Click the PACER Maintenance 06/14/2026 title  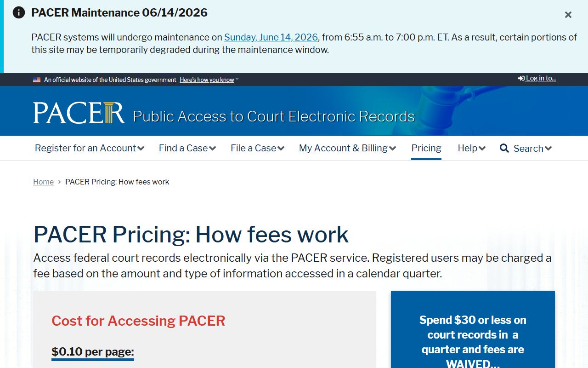tap(119, 12)
